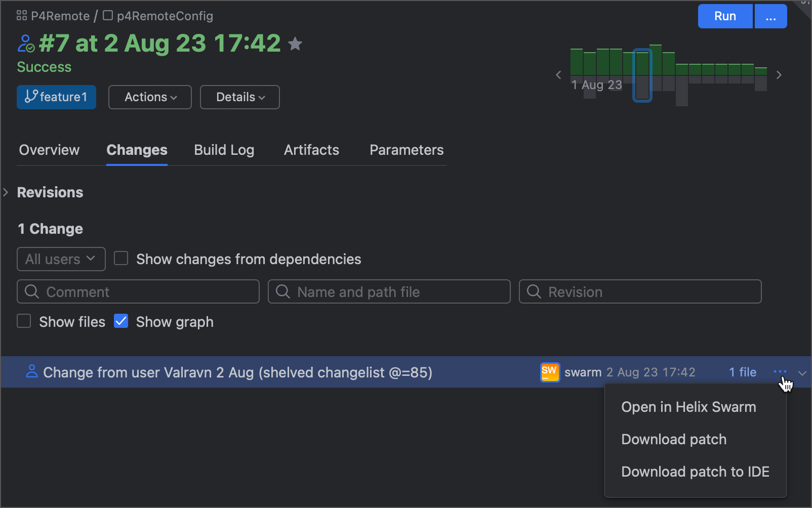Viewport: 812px width, 508px height.
Task: Open the Actions dropdown
Action: 149,97
